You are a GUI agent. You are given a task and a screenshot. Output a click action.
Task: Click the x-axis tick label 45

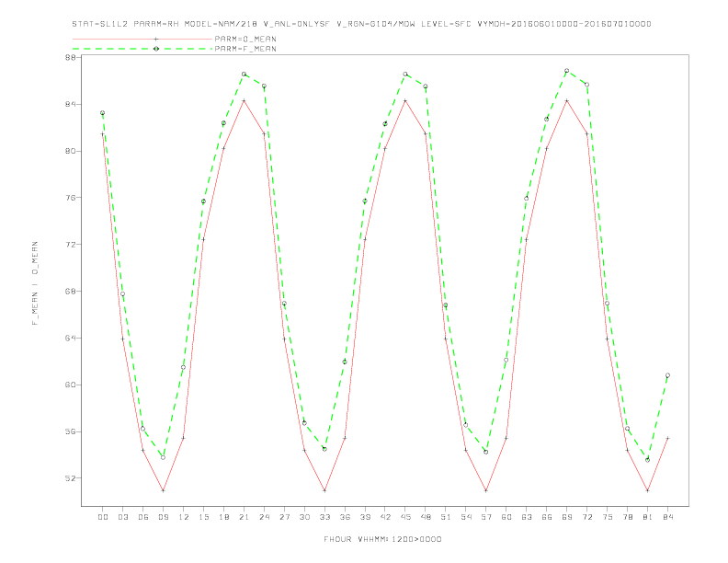pyautogui.click(x=405, y=517)
